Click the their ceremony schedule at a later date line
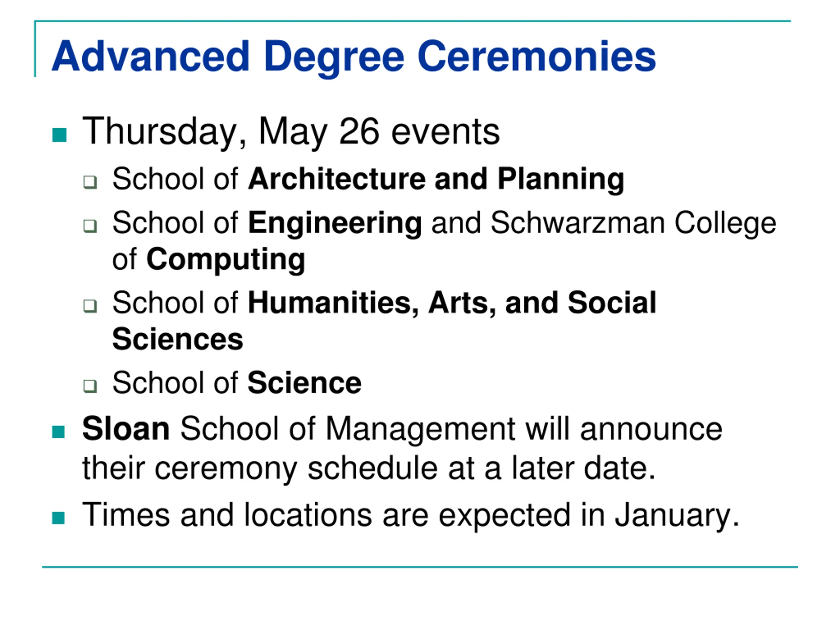This screenshot has height=630, width=840. coord(369,468)
